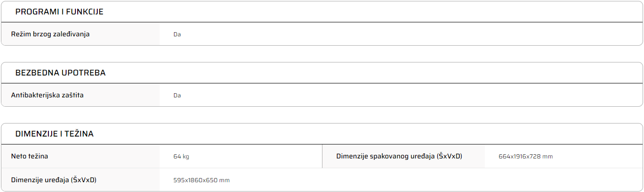This screenshot has width=644, height=192.
Task: Click the BEZBEDNA UPOTREBA section header
Action: pos(60,73)
